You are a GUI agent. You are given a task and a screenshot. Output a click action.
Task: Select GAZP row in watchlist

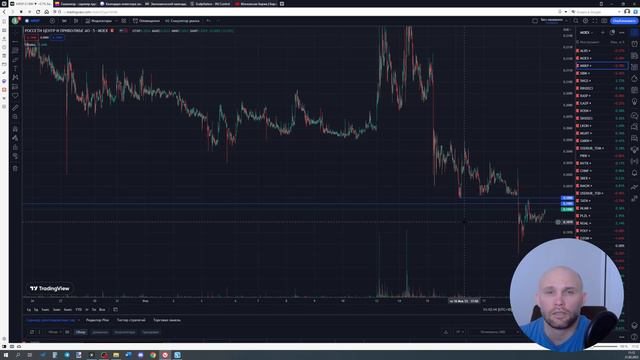click(602, 103)
